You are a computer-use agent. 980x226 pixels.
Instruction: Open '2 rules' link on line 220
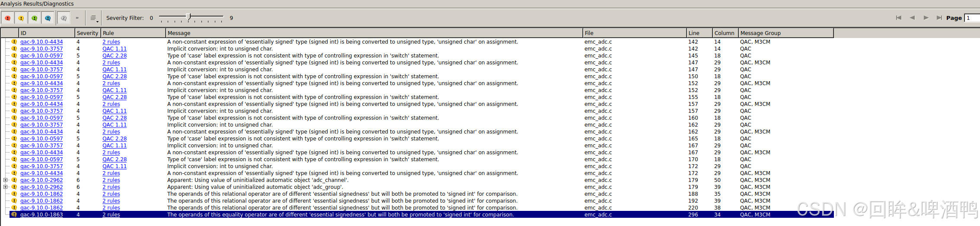(111, 208)
